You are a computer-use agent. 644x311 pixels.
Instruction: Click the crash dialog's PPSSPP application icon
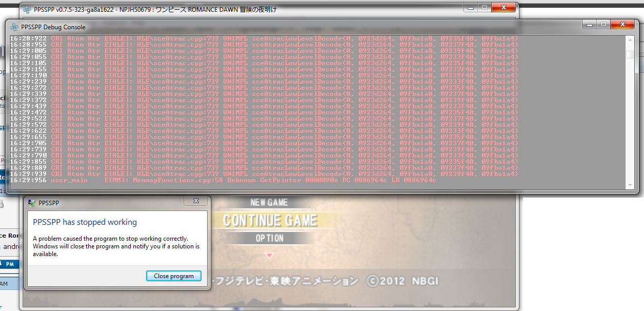click(32, 203)
